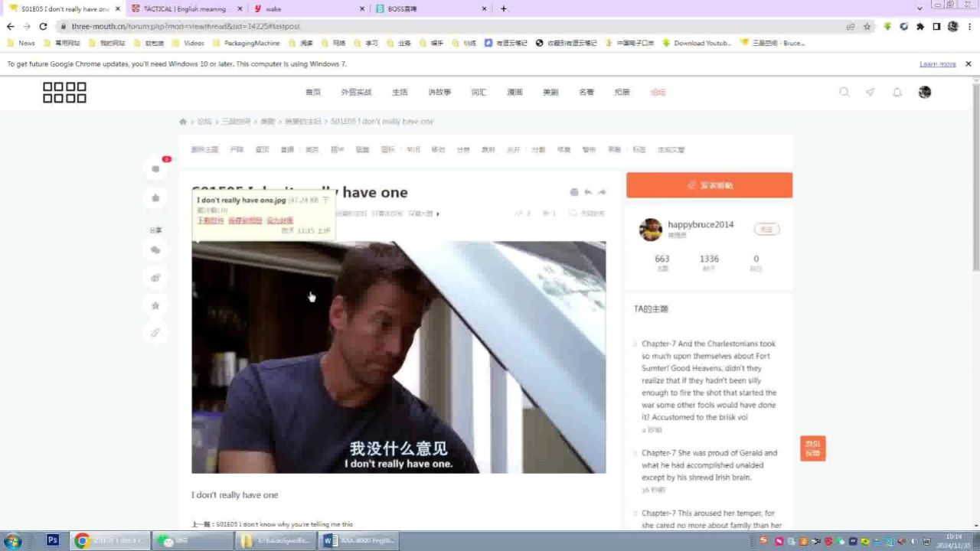Viewport: 980px width, 551px height.
Task: Share via the WeChat icon in left sidebar
Action: pos(156,250)
